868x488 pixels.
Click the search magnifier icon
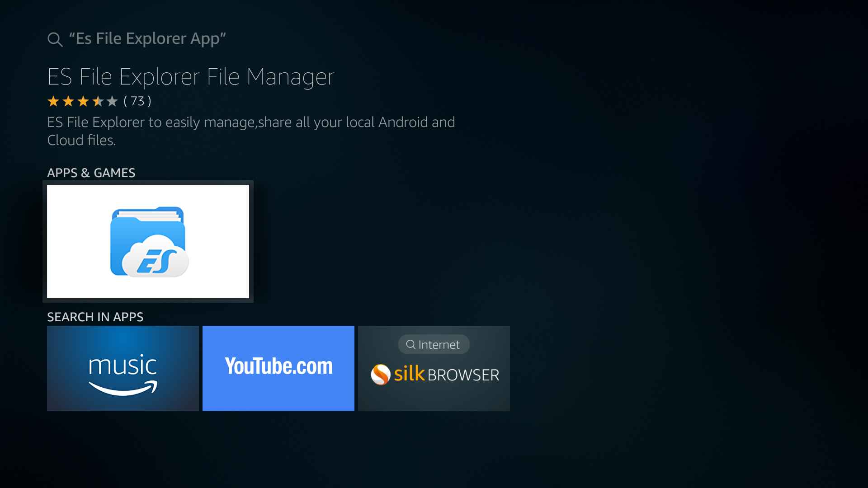tap(55, 39)
